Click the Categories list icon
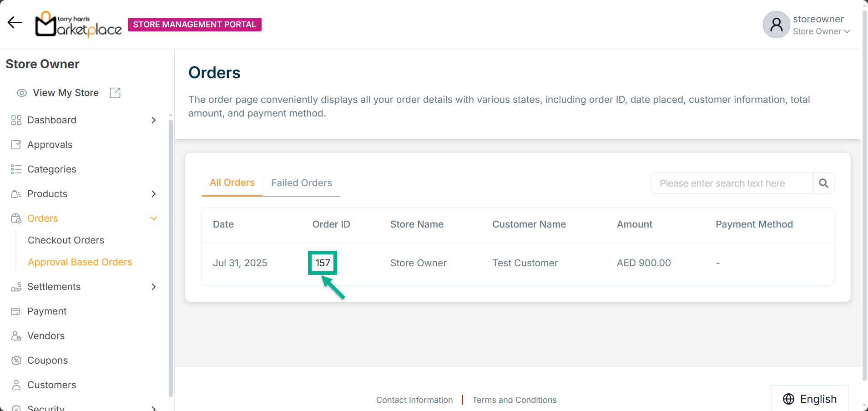 (x=16, y=169)
